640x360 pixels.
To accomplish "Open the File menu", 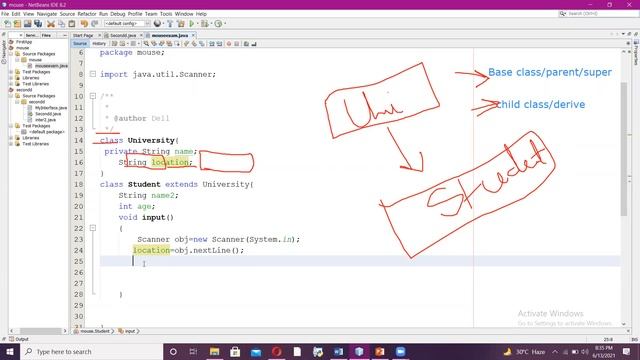I will [x=5, y=14].
